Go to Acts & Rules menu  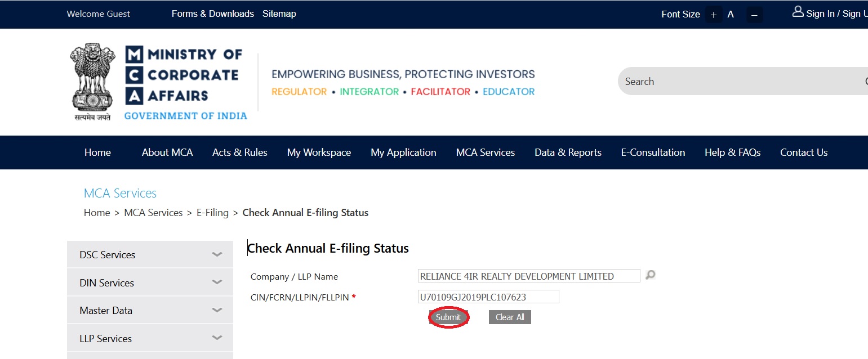pyautogui.click(x=240, y=152)
